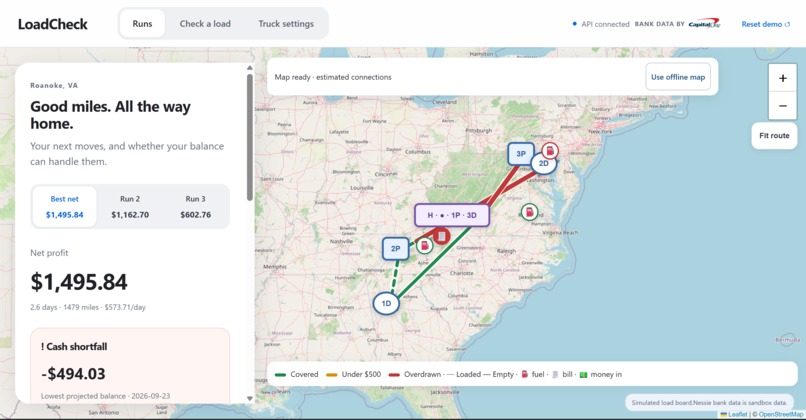806x420 pixels.
Task: Click the panel scrollbar down arrow
Action: 250,398
